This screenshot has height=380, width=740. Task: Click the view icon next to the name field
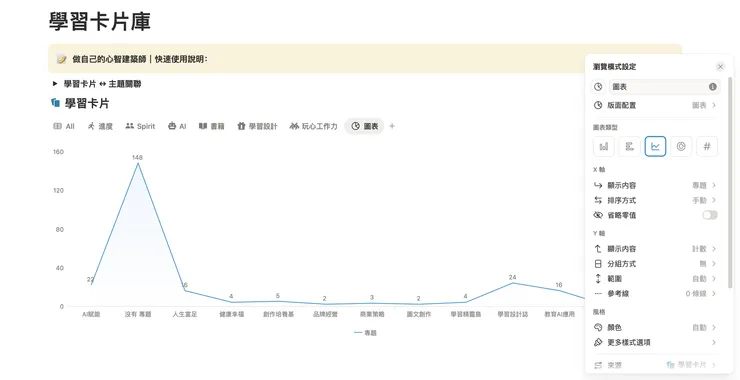tap(598, 87)
